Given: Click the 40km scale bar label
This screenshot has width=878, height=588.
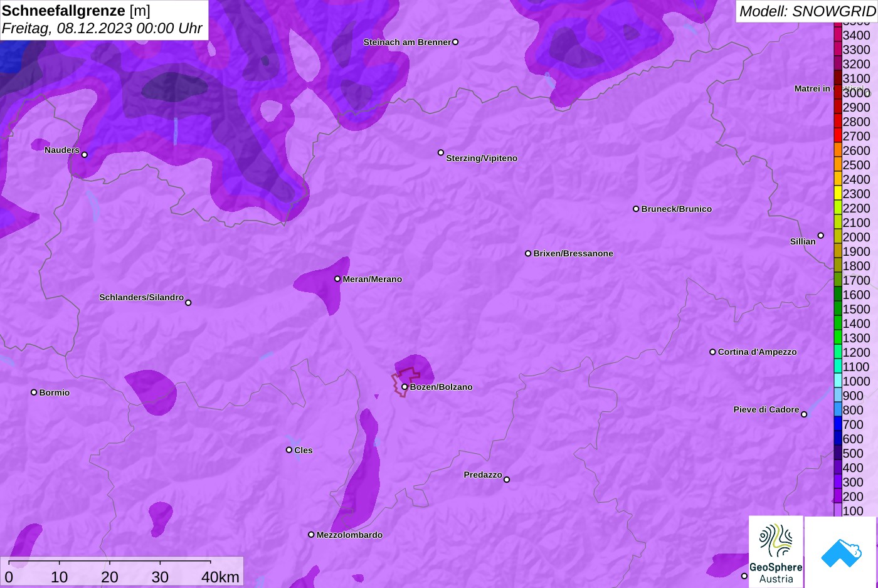Looking at the screenshot, I should tap(220, 577).
